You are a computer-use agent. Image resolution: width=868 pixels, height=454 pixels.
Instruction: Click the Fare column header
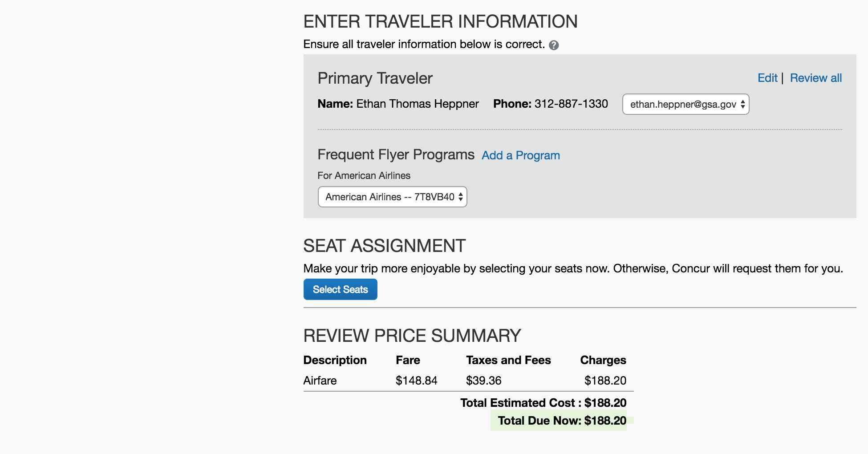(x=408, y=360)
